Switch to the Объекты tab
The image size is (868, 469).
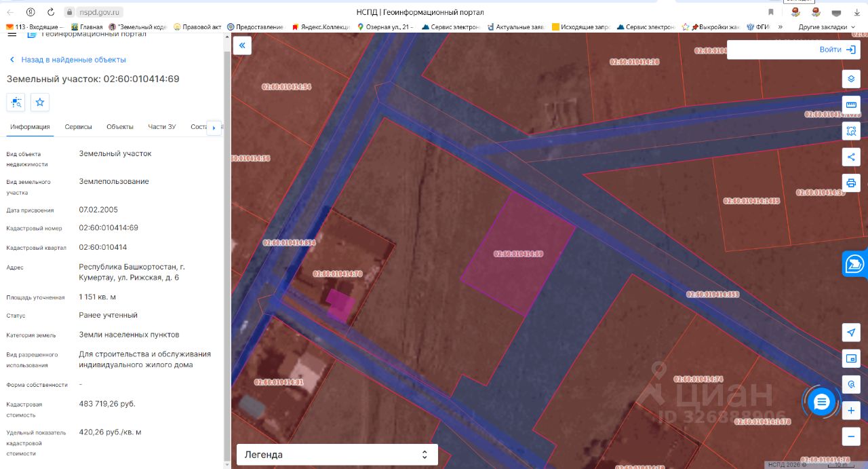click(x=120, y=127)
